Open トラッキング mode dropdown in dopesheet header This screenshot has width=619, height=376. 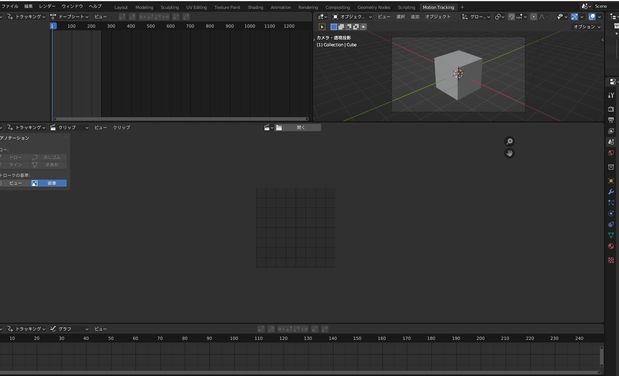(x=26, y=17)
